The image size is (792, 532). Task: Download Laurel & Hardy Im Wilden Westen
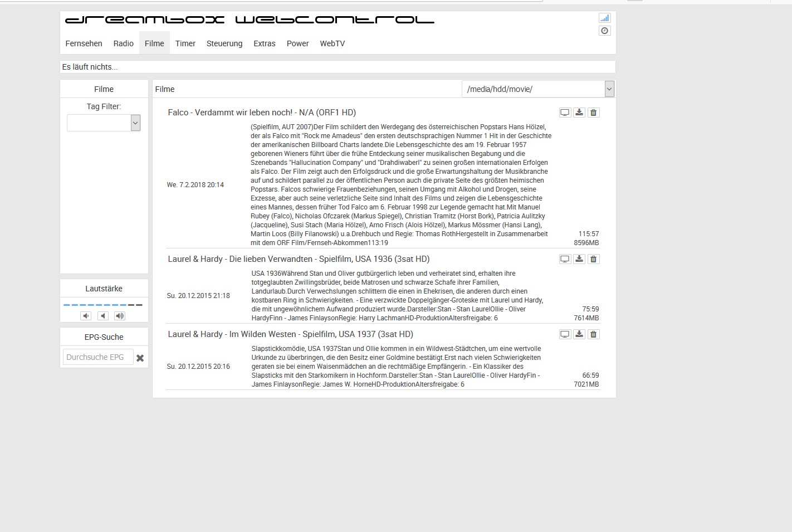(x=579, y=334)
